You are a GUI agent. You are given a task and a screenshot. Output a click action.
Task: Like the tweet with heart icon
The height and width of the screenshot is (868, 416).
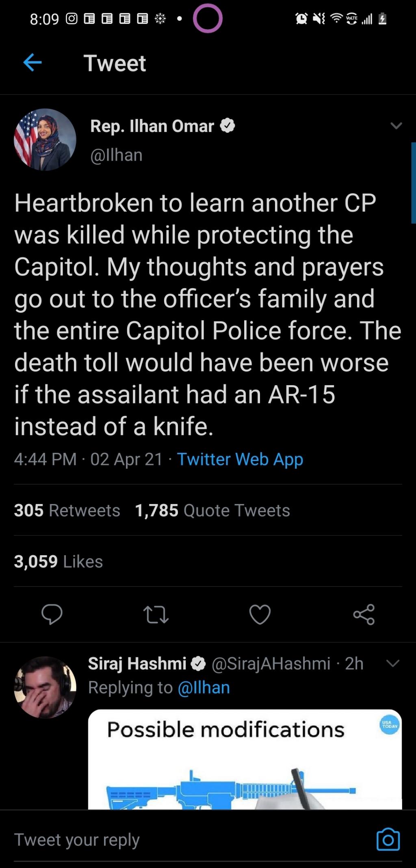pos(260,614)
